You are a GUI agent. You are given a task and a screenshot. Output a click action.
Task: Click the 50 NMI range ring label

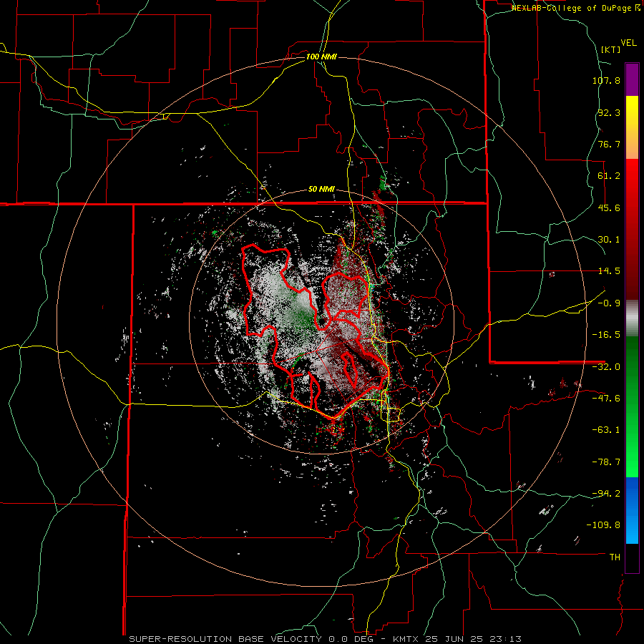pyautogui.click(x=321, y=190)
